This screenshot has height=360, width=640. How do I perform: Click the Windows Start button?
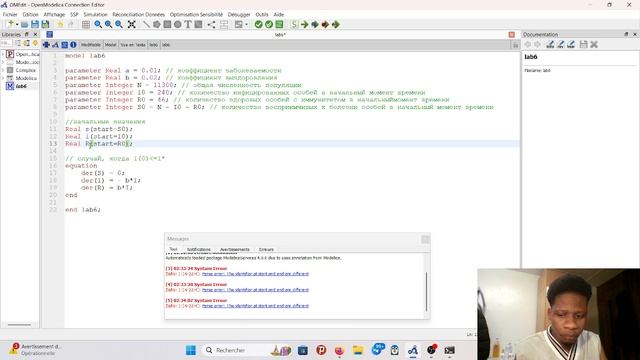191,350
